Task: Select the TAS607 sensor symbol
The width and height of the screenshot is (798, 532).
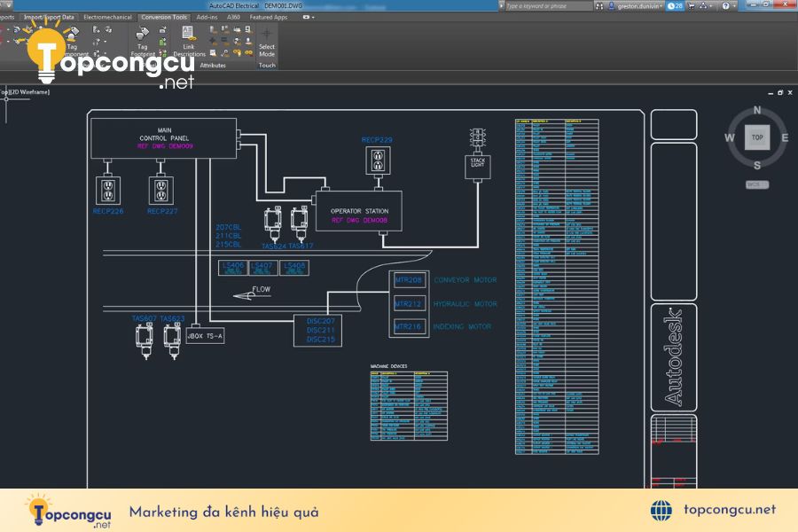Action: pos(145,341)
